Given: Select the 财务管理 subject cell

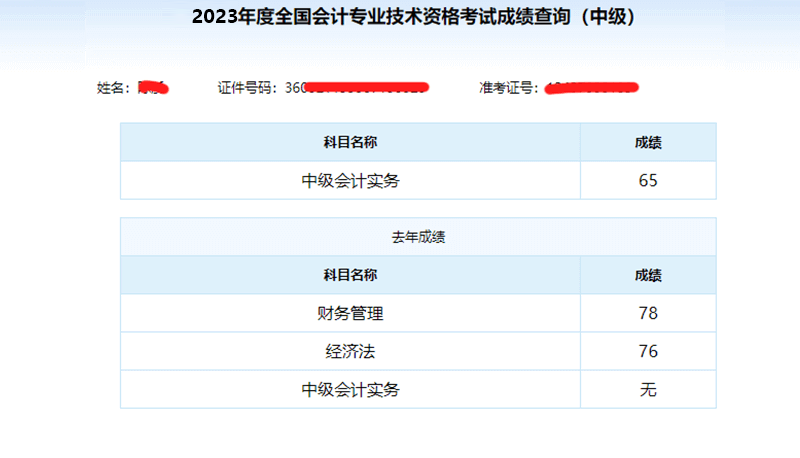Looking at the screenshot, I should tap(350, 313).
